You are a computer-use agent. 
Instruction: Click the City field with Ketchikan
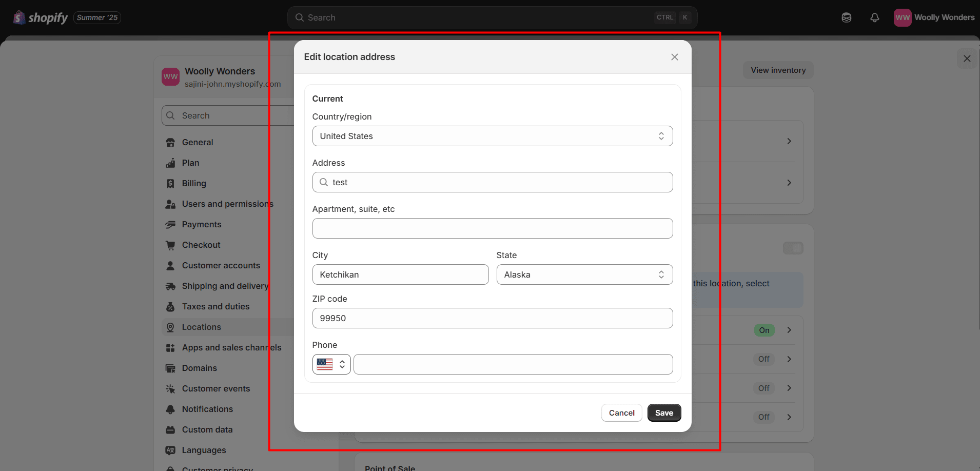[x=401, y=274]
